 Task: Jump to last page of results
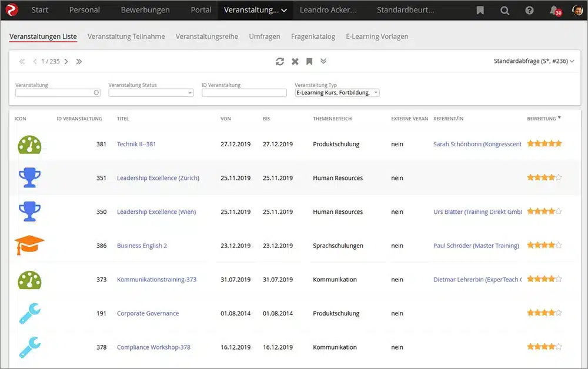point(79,62)
